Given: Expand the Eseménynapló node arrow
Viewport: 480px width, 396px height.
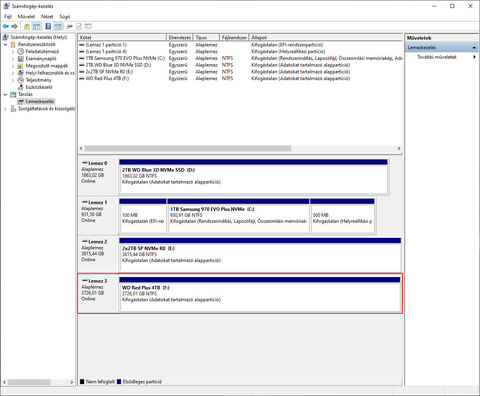Looking at the screenshot, I should (x=13, y=59).
